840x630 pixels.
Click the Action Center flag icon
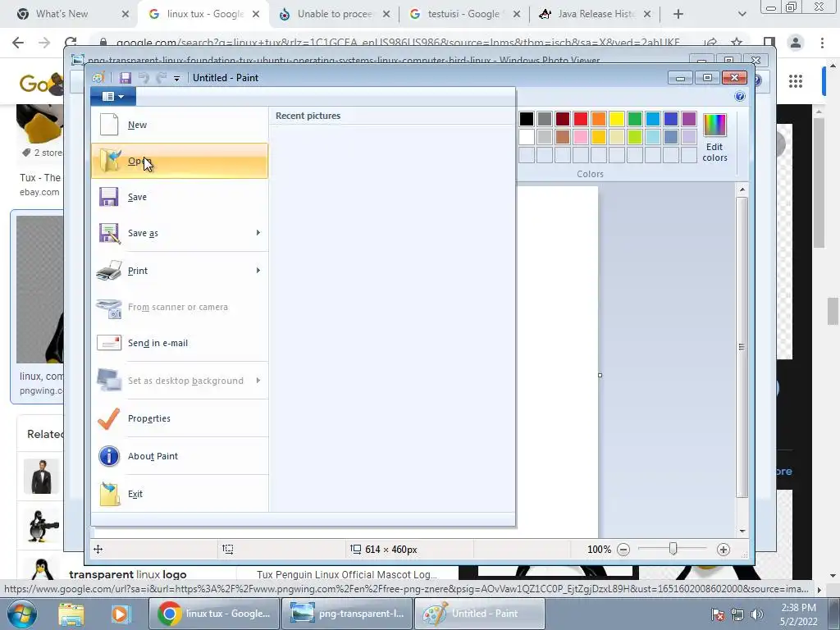click(719, 614)
